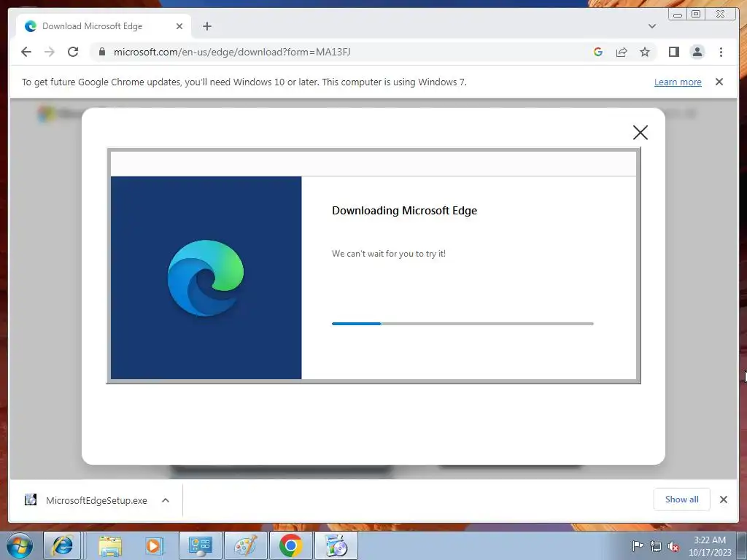Open Windows Explorer folder on taskbar
Screen dimensions: 747x560
click(110, 545)
